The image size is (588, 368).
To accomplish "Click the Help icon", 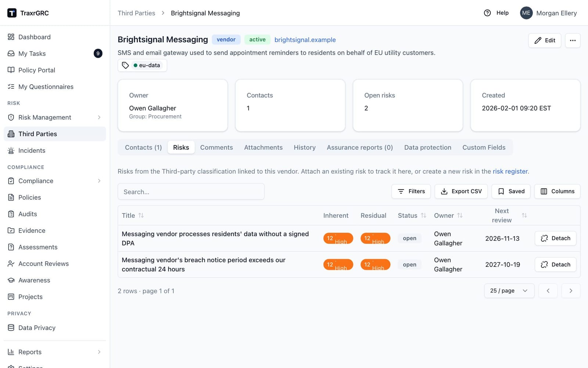I will 487,13.
